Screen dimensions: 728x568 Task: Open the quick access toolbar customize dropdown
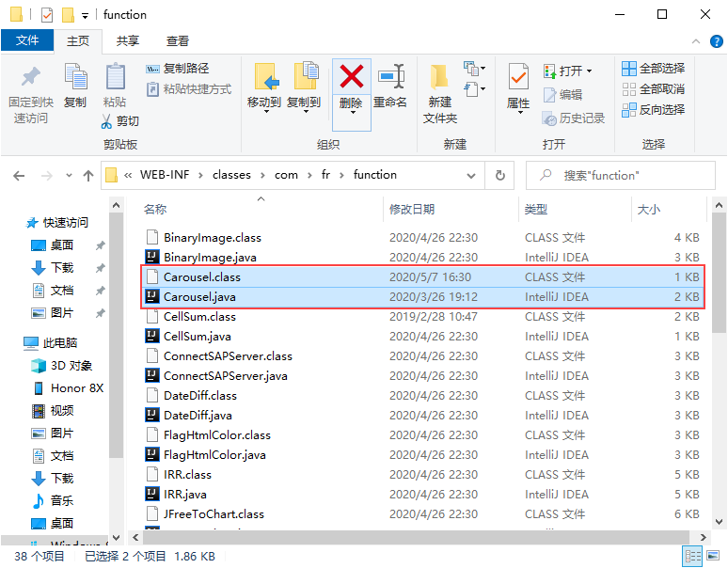(x=85, y=16)
